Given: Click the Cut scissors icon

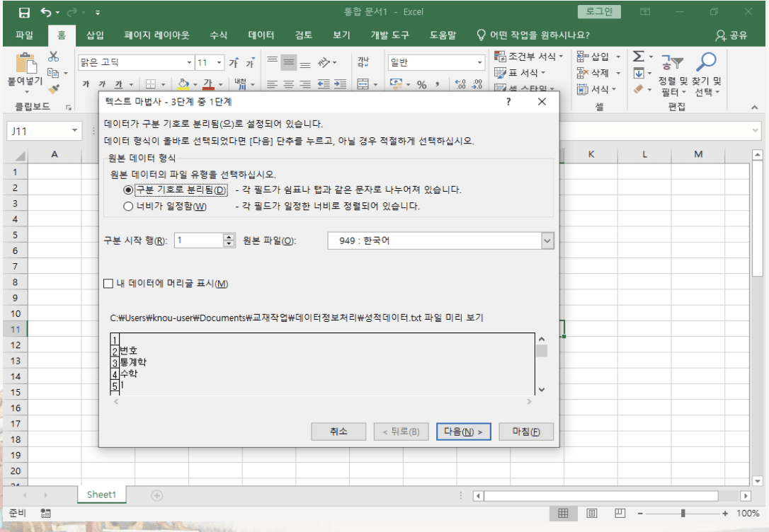Looking at the screenshot, I should pos(53,57).
